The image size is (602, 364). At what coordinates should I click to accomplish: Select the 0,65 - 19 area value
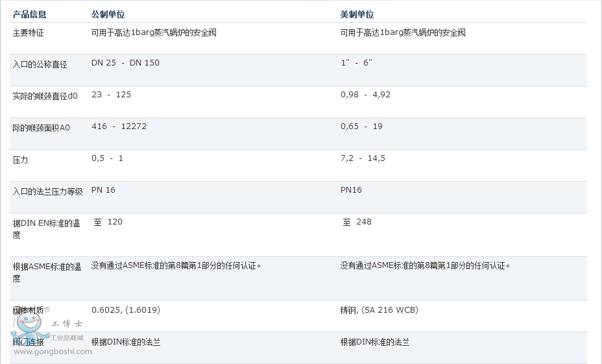361,127
